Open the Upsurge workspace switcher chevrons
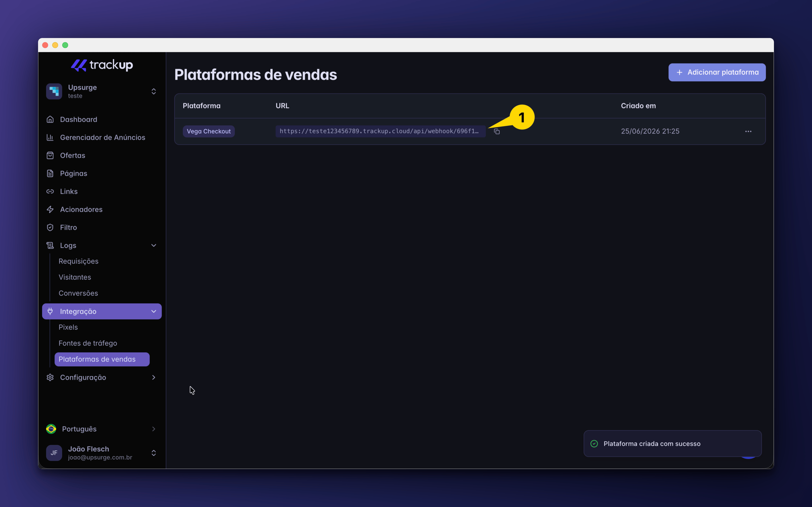Screen dimensions: 812x507 point(154,91)
